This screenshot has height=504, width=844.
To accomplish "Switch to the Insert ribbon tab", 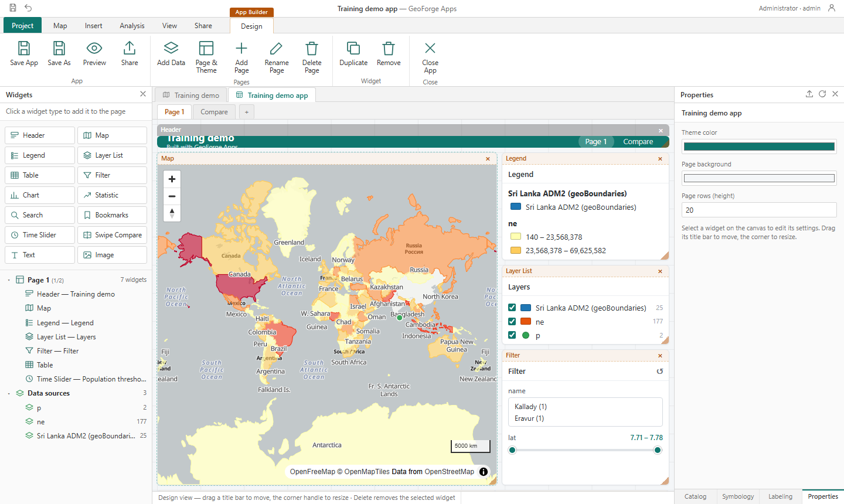I will (94, 25).
